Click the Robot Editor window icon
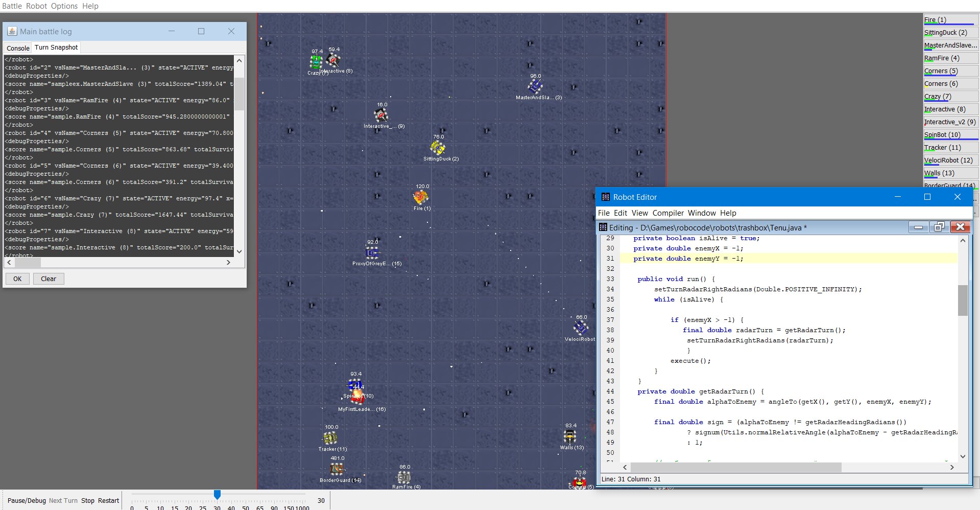Screen dimensions: 980x510 click(x=606, y=197)
